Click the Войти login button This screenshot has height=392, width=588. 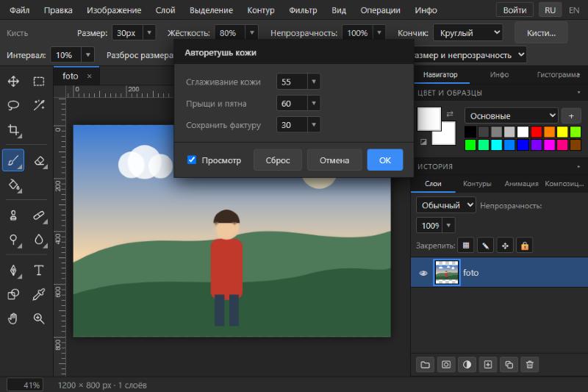click(514, 10)
